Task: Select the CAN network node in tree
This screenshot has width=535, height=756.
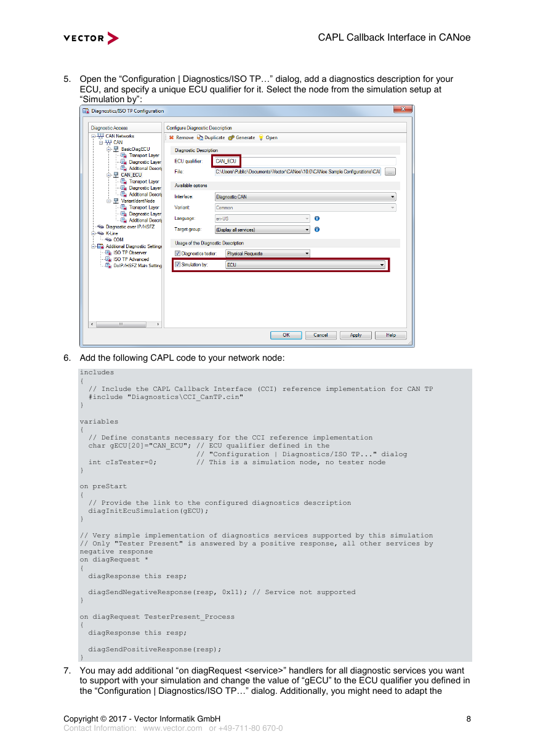Action: pos(114,142)
